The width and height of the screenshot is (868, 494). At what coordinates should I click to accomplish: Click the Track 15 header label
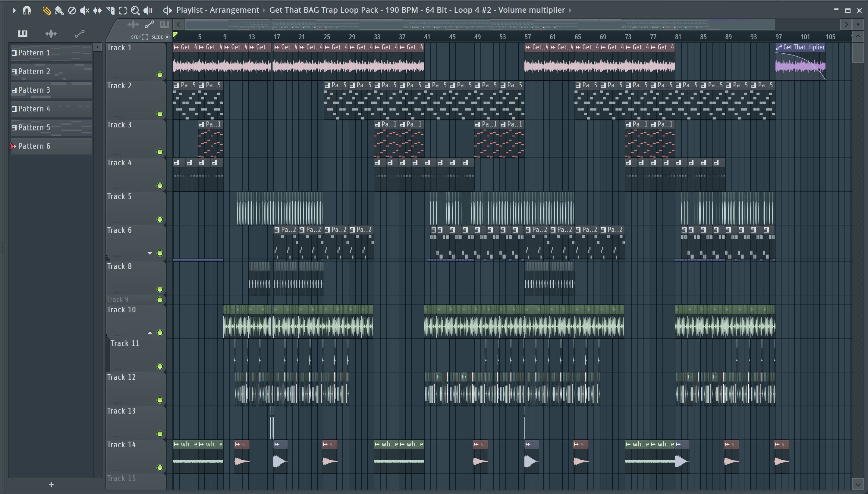tap(121, 478)
